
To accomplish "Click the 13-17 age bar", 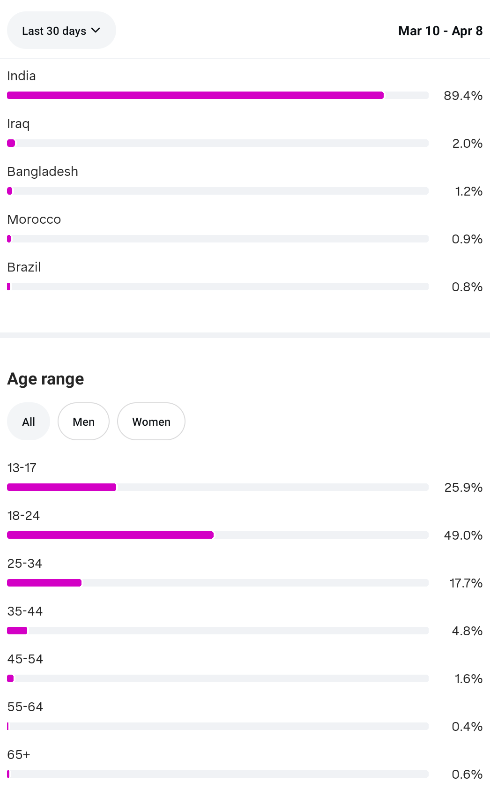I will click(x=218, y=487).
